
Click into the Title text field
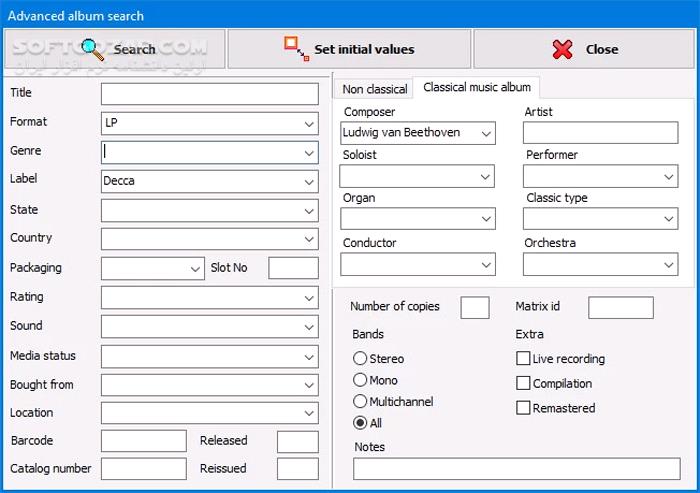click(209, 94)
